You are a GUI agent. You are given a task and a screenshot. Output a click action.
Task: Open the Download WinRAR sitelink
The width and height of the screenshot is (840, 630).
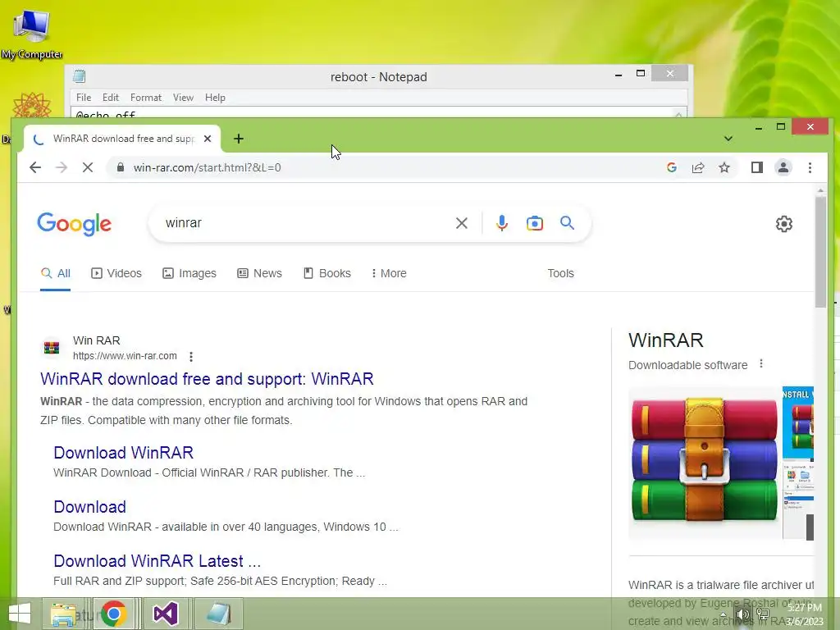pyautogui.click(x=123, y=453)
